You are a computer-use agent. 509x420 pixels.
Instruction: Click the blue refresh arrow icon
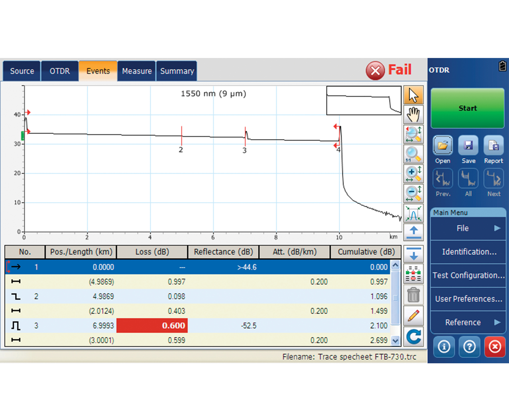tap(413, 337)
